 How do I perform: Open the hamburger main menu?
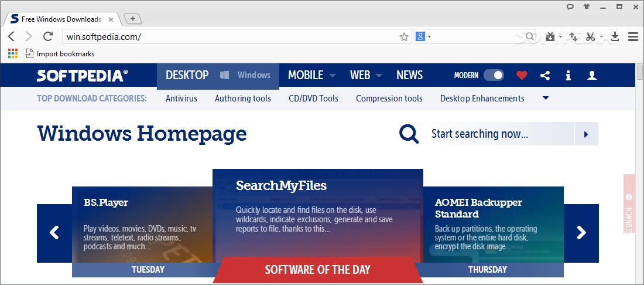[x=633, y=37]
